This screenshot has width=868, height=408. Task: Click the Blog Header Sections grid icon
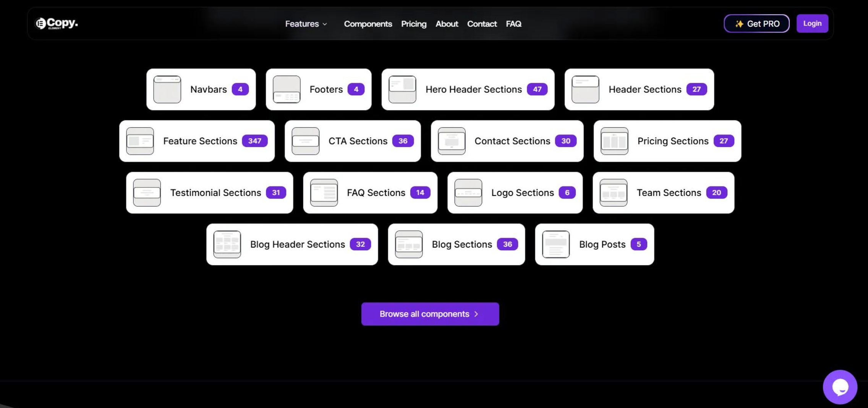pos(227,244)
